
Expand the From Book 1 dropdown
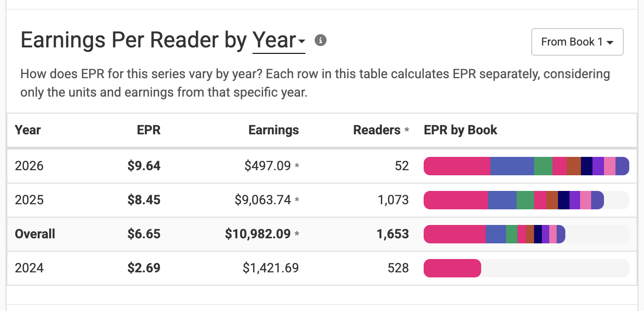tap(577, 42)
